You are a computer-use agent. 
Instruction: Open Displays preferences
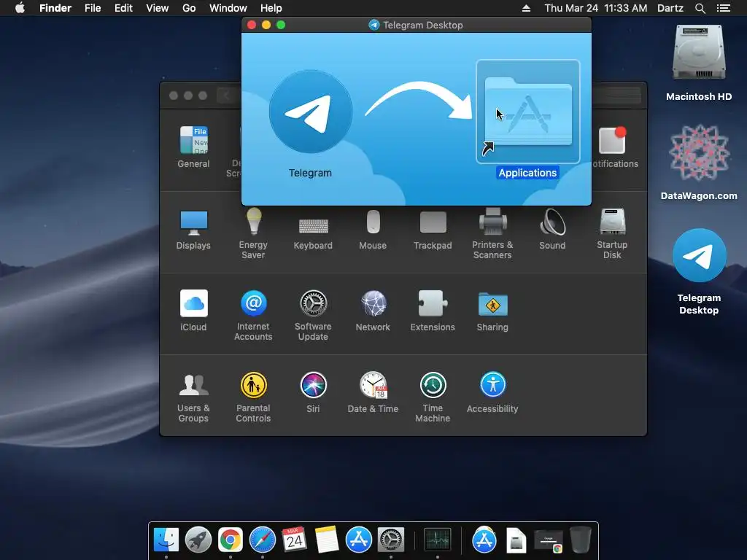click(193, 230)
